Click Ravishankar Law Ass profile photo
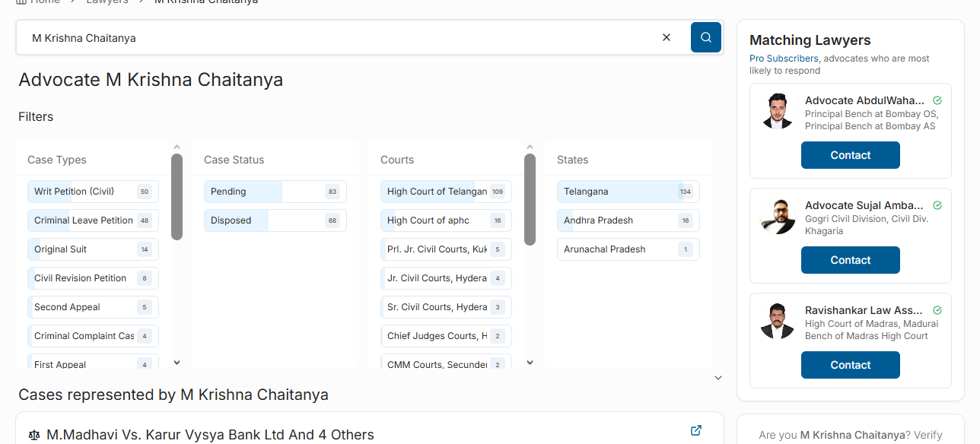 click(777, 322)
